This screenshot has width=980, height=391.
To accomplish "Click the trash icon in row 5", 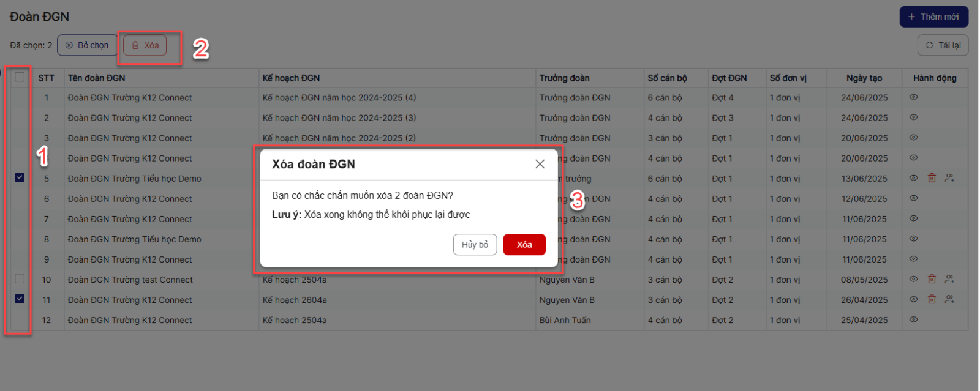I will (x=932, y=178).
